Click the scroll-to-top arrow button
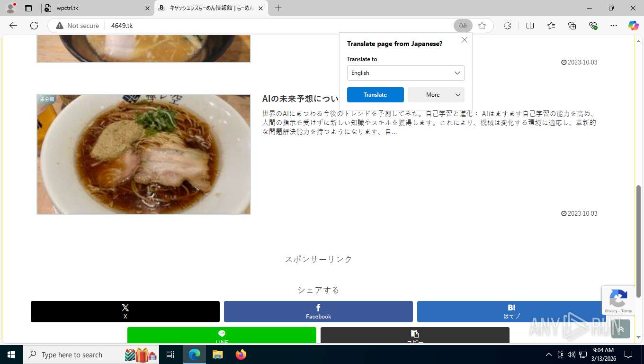This screenshot has height=364, width=644. coord(621,328)
